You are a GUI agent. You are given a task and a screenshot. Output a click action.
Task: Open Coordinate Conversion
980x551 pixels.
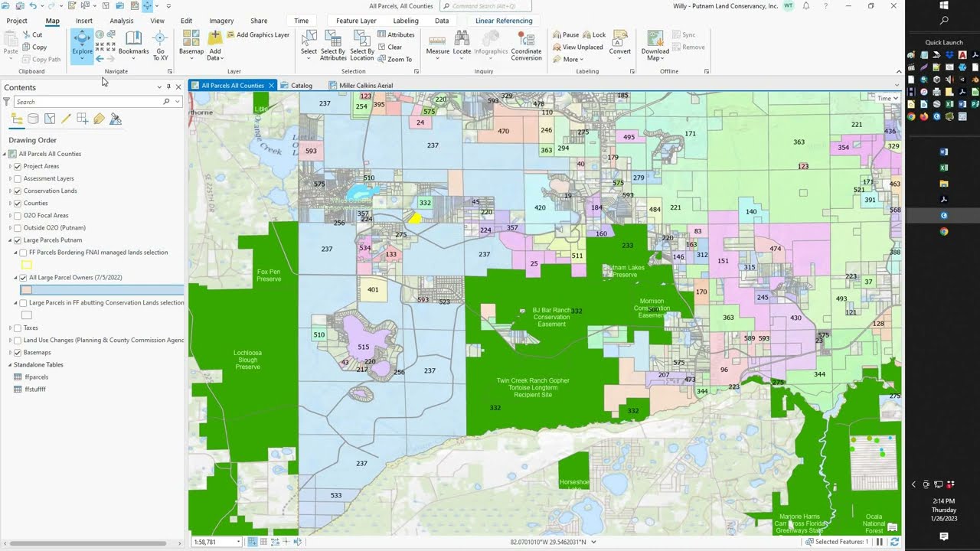526,46
